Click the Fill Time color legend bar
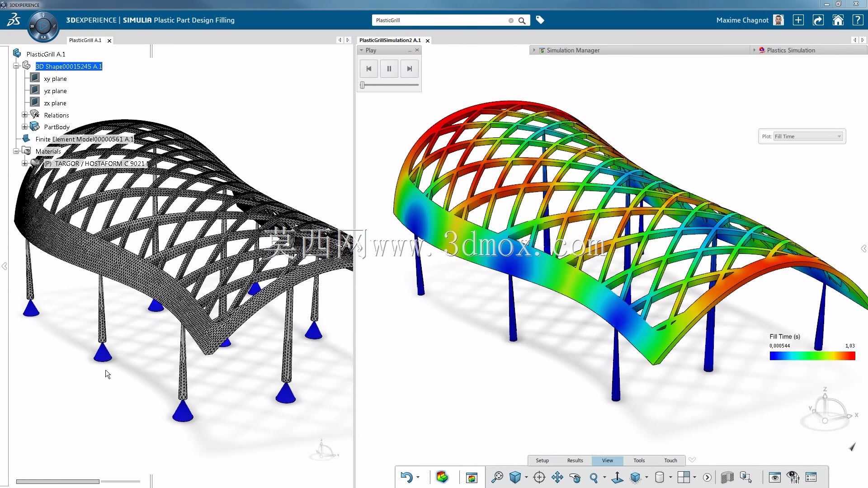The image size is (868, 488). click(x=812, y=356)
